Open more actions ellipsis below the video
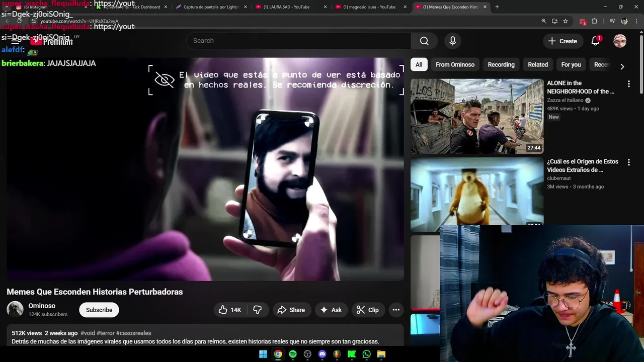This screenshot has height=362, width=644. pos(396,310)
